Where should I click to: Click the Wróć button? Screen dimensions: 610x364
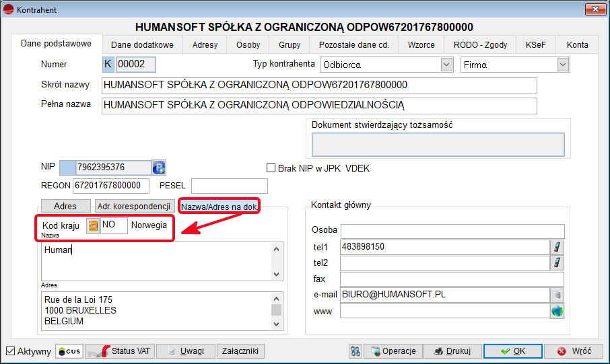[574, 351]
